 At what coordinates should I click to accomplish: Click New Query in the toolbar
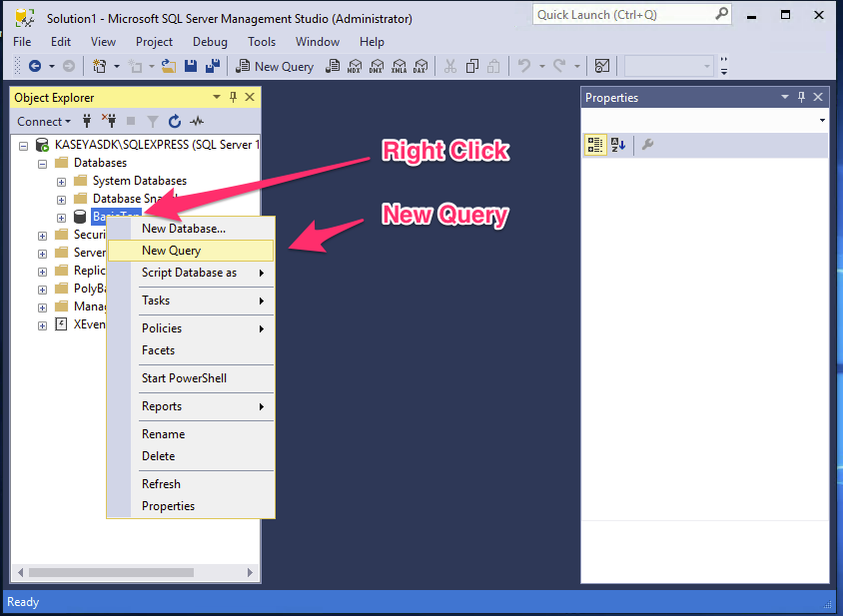point(275,66)
